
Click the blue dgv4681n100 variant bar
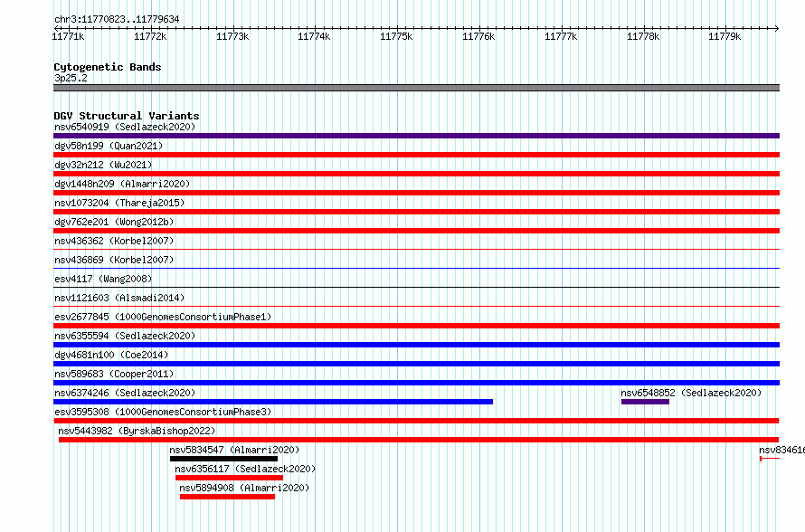pos(416,364)
